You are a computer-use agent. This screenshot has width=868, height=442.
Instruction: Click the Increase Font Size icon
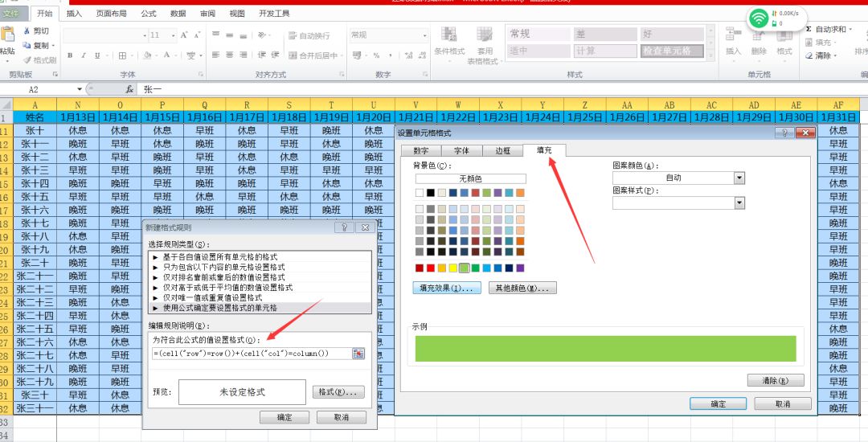pyautogui.click(x=184, y=35)
